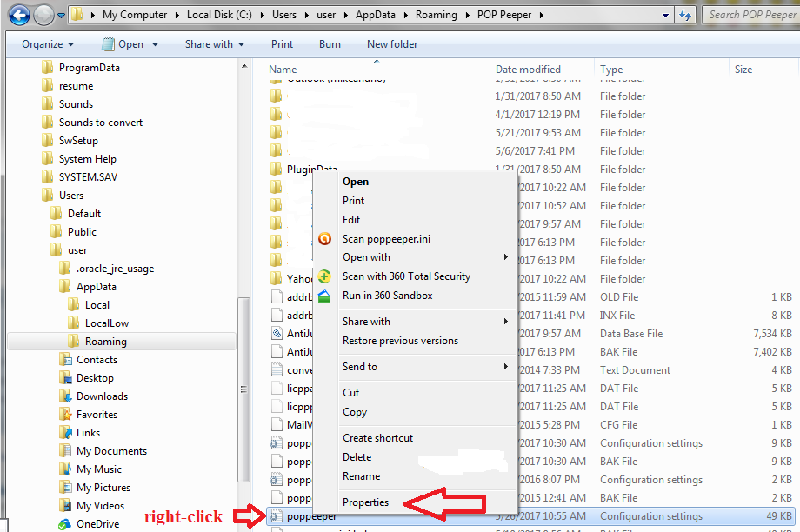Click New folder in the toolbar
This screenshot has width=800, height=532.
(x=392, y=44)
